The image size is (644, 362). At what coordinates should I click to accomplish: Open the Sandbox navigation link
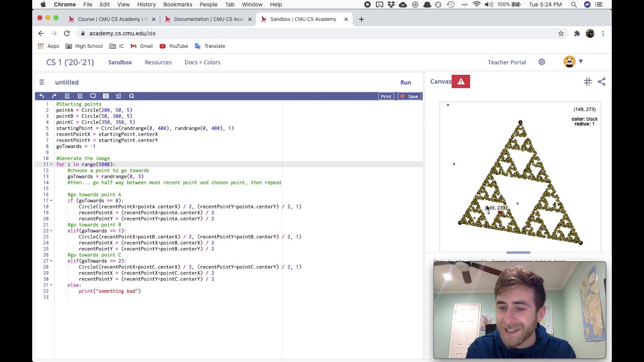point(120,62)
